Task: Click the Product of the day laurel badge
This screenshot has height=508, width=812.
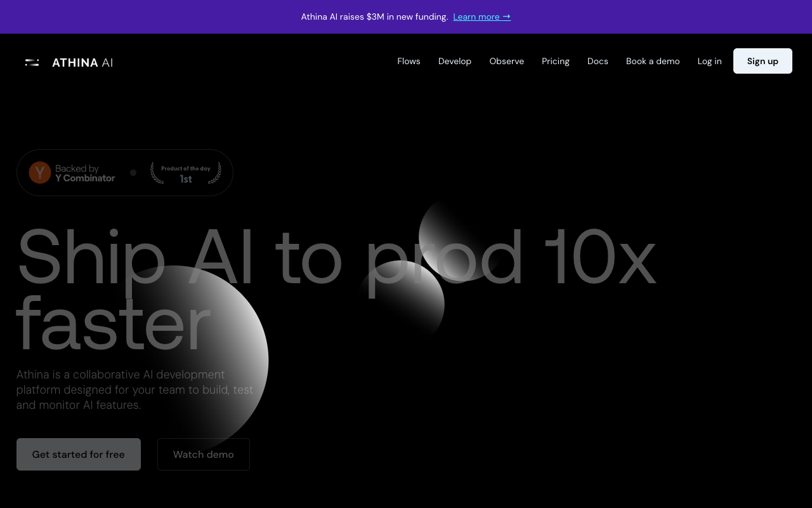Action: (x=185, y=172)
